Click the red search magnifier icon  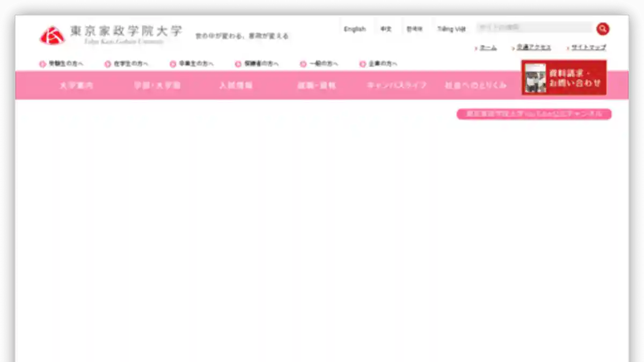pos(603,29)
